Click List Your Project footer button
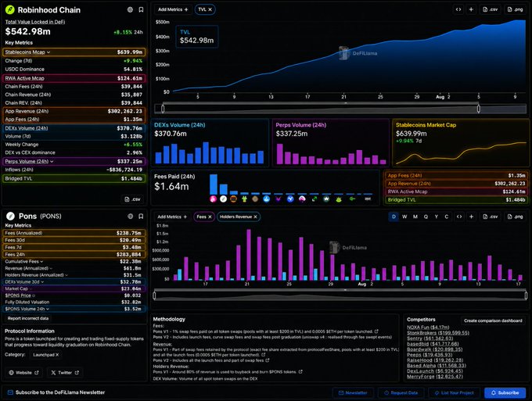Screen dimensions: 532x401 [454, 393]
